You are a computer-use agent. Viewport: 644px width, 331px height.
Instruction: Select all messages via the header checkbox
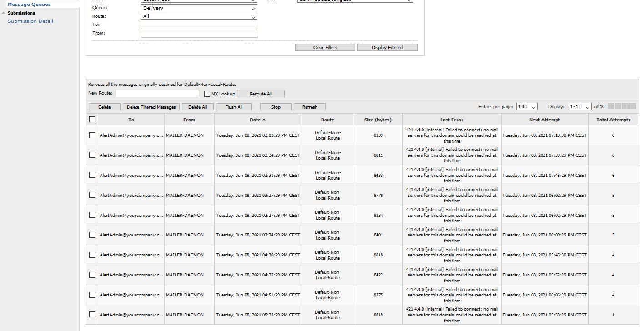(x=92, y=119)
